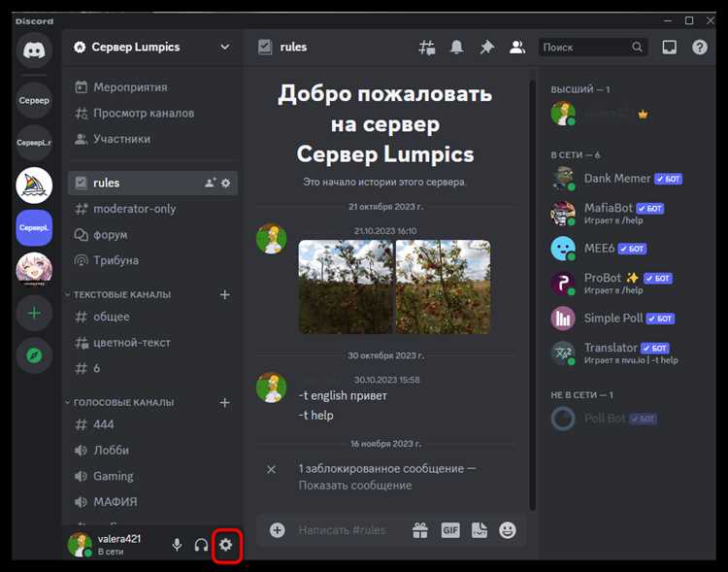
Task: Open the gift Nitro icon
Action: (x=420, y=530)
